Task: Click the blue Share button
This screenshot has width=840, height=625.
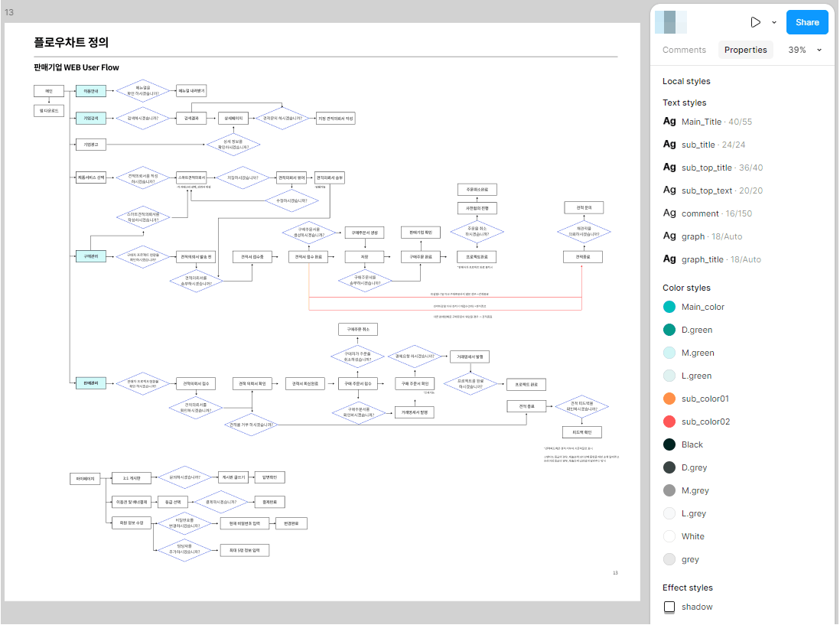Action: point(807,22)
